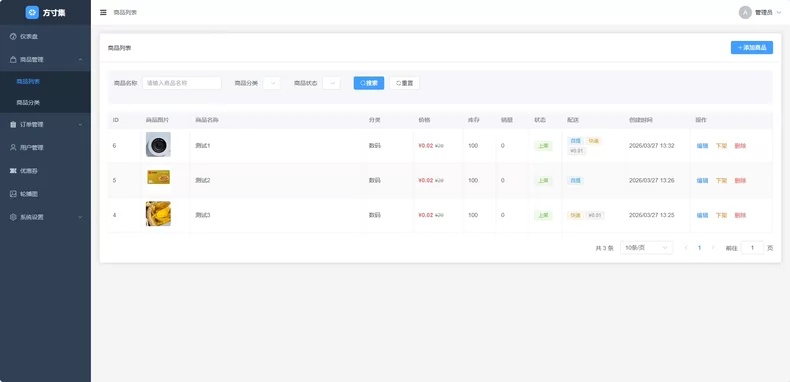Open the 仪表盘 dashboard sidebar item

45,36
